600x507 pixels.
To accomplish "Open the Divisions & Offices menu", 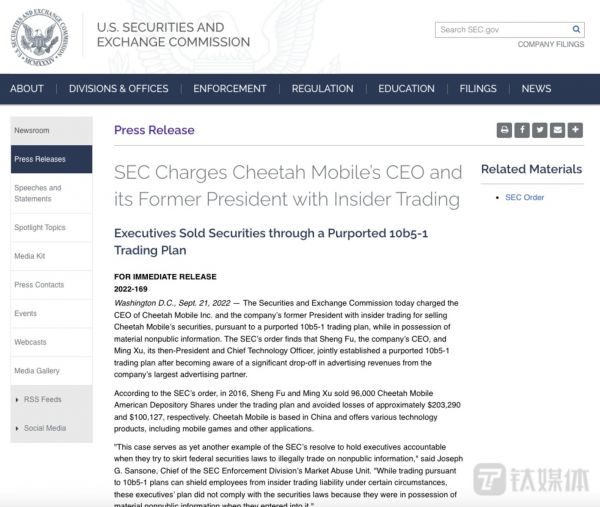I will tap(118, 88).
